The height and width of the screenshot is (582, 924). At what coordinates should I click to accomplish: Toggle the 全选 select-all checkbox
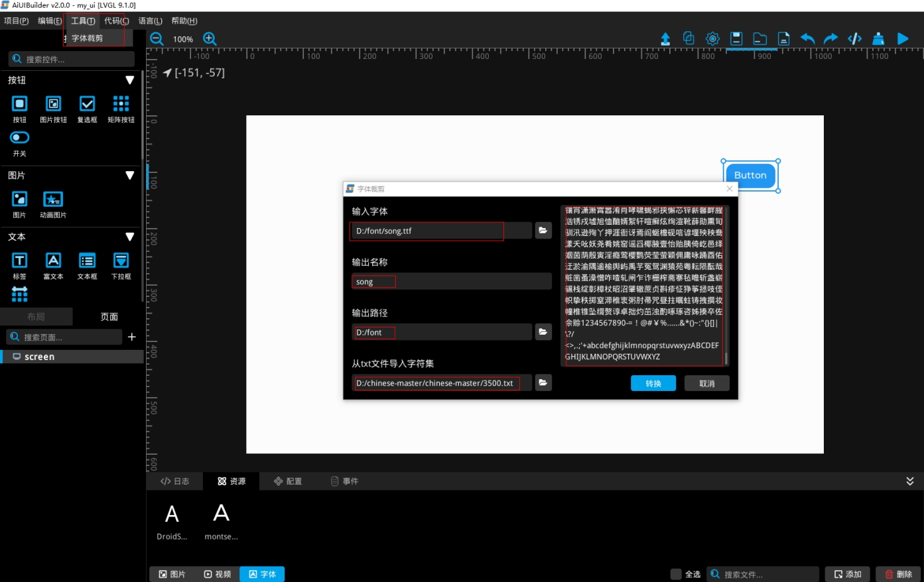(x=676, y=574)
